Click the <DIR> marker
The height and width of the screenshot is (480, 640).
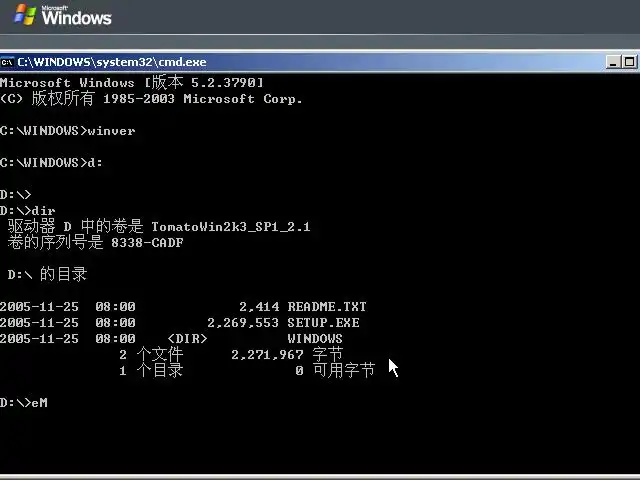pyautogui.click(x=187, y=338)
